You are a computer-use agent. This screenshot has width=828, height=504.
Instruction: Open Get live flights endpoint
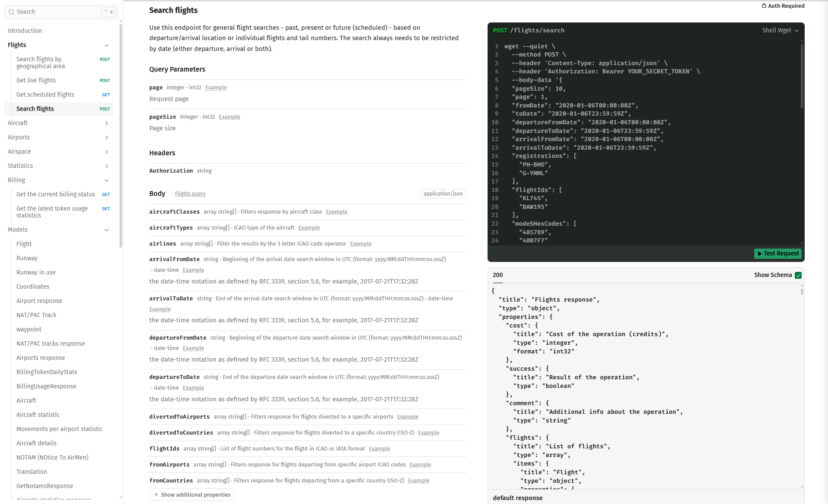pos(59,80)
